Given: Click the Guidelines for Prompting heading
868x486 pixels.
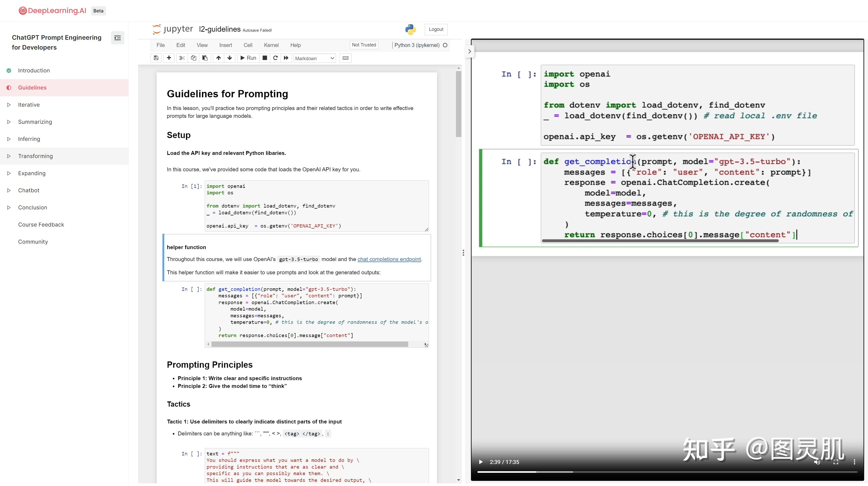Looking at the screenshot, I should [x=228, y=94].
